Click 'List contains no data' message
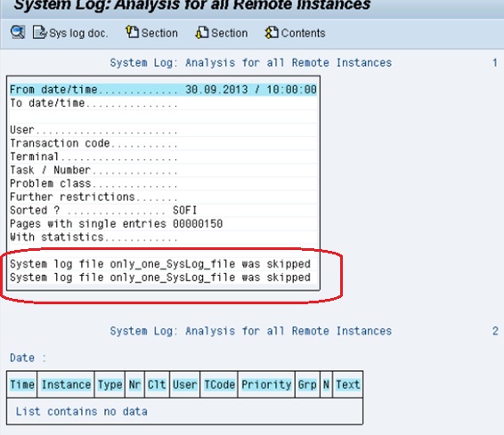Image resolution: width=504 pixels, height=435 pixels. click(x=82, y=411)
